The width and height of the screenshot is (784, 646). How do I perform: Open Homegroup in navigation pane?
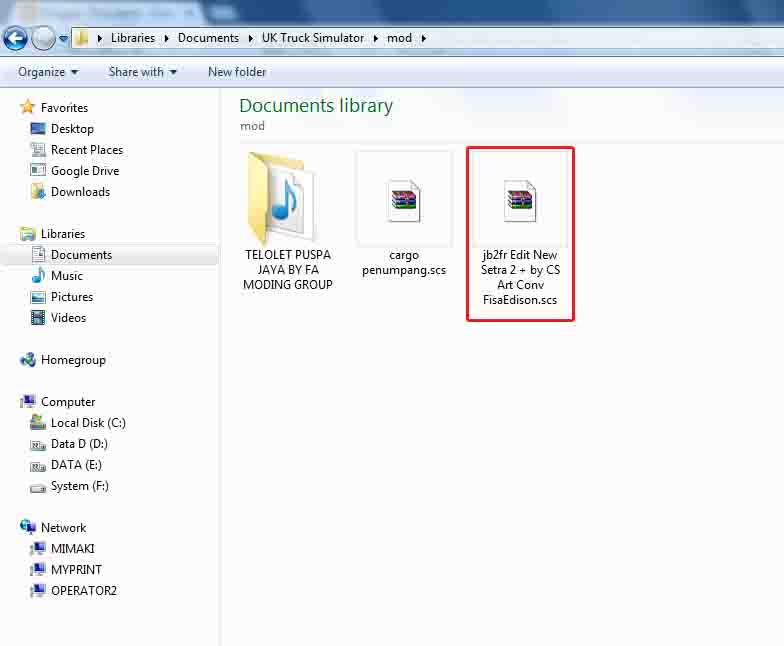(x=74, y=360)
